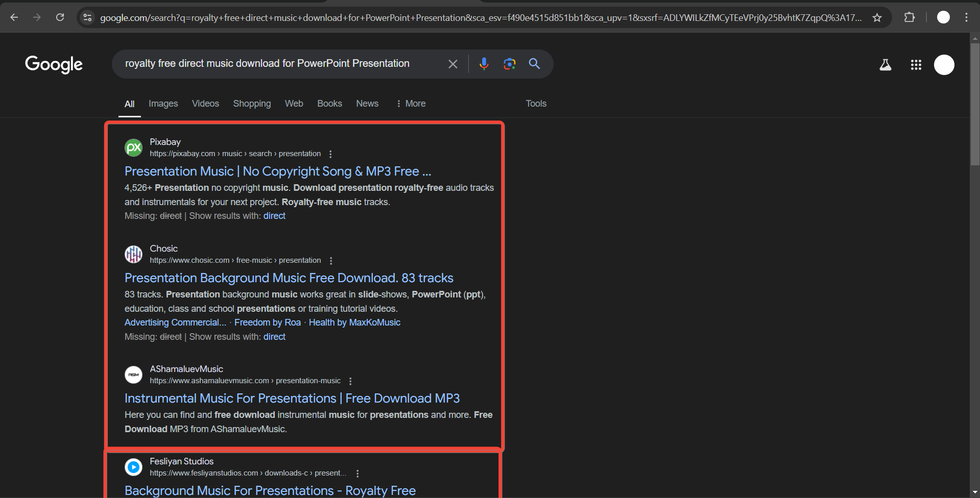This screenshot has height=498, width=980.
Task: Click the www.chosic.com breadcrumb URL
Action: pos(235,260)
